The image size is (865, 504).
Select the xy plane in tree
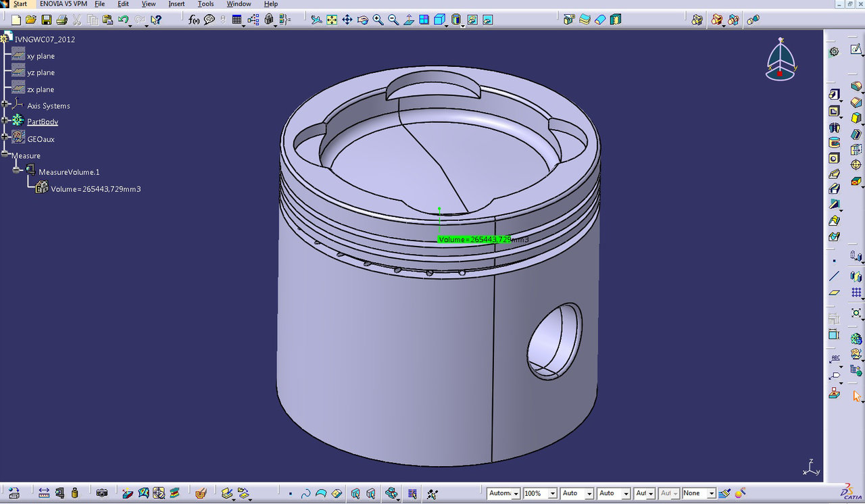[x=41, y=56]
